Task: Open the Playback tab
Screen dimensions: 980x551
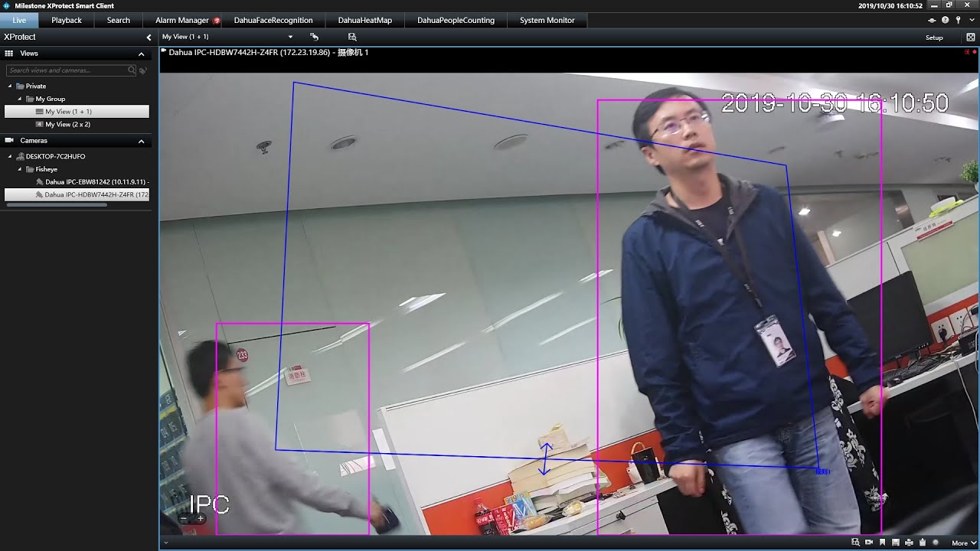Action: click(67, 20)
